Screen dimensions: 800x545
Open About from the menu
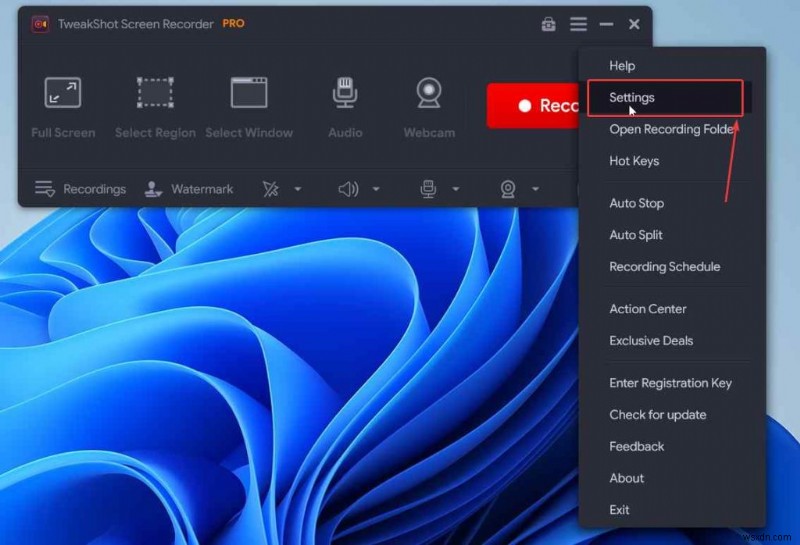coord(627,478)
